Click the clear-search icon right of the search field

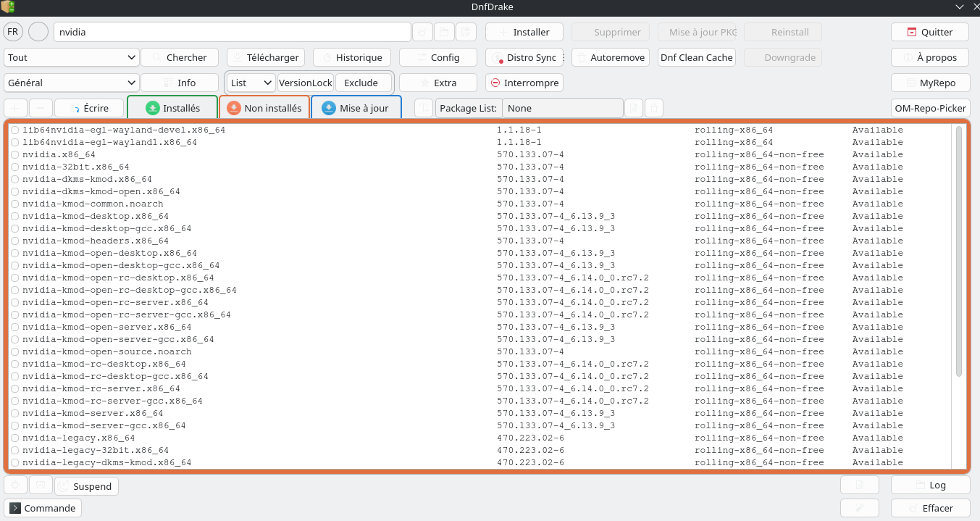[x=422, y=32]
